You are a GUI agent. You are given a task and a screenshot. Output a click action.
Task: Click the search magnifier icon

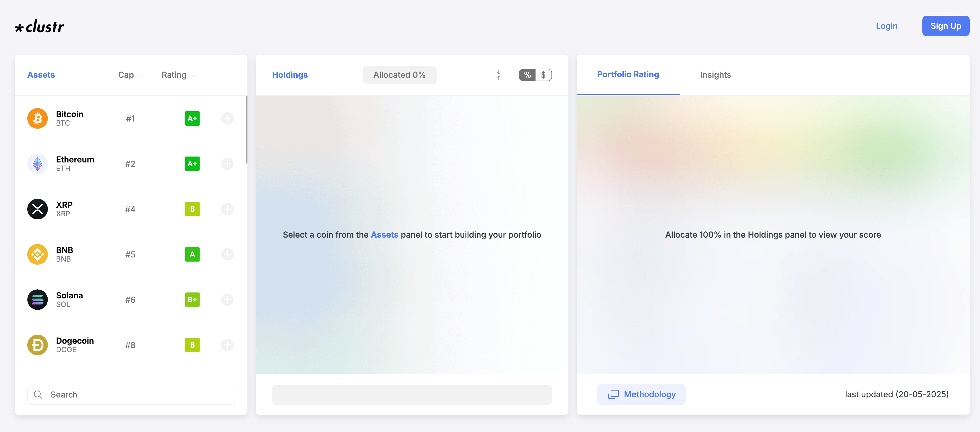pos(38,395)
